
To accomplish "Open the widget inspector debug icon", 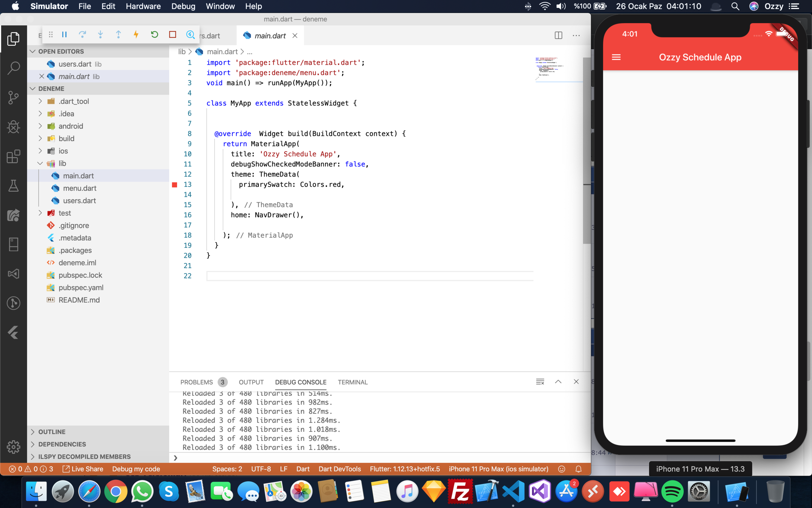I will coord(190,34).
